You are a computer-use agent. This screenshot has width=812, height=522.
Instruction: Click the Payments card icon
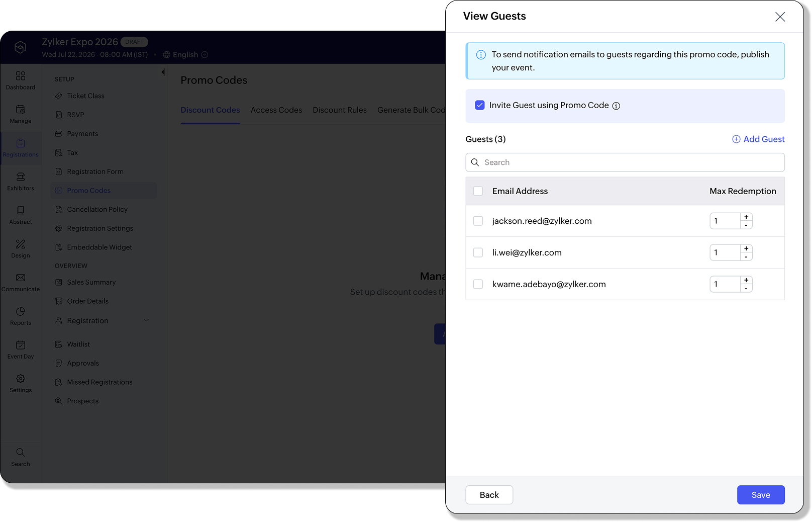[59, 134]
